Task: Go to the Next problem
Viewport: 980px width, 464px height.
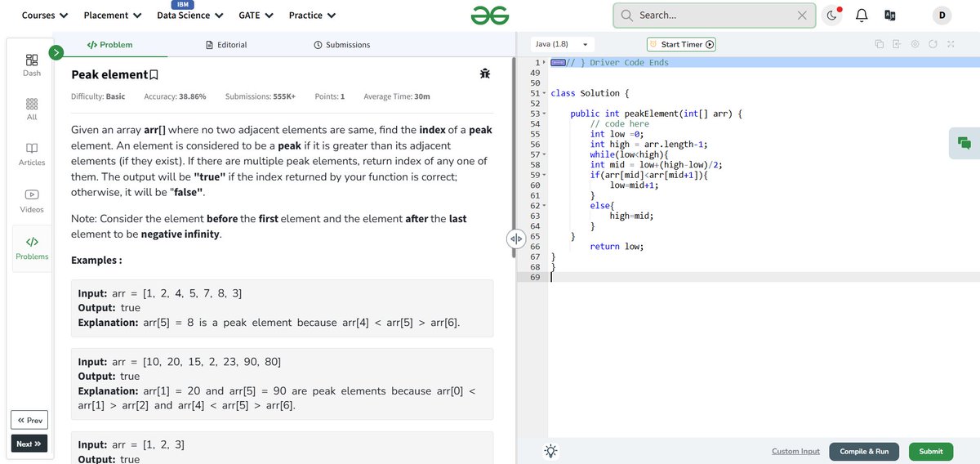Action: coord(29,444)
